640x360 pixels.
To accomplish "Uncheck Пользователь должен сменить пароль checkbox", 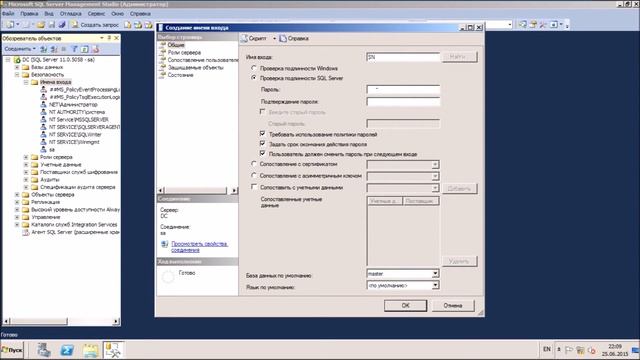I will pyautogui.click(x=262, y=153).
